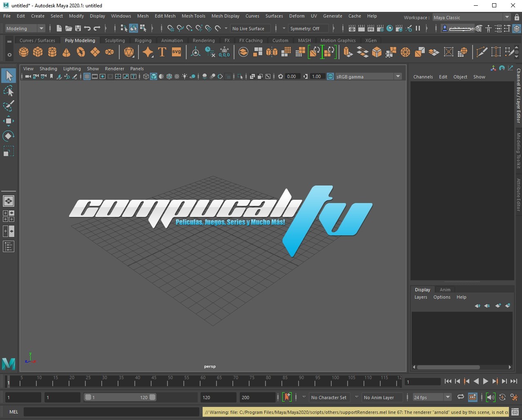The image size is (522, 420).
Task: Open the Maya Classic workspace dropdown
Action: point(471,17)
